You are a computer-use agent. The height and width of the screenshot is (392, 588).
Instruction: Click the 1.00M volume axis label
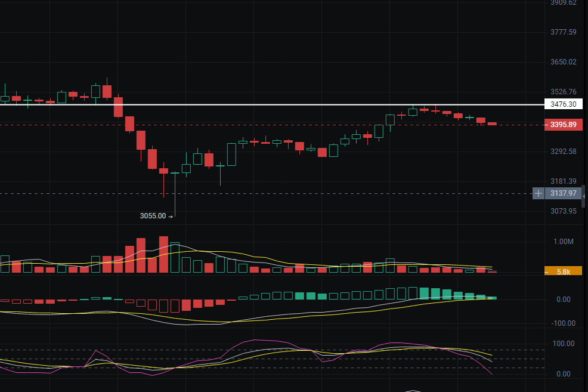(563, 242)
